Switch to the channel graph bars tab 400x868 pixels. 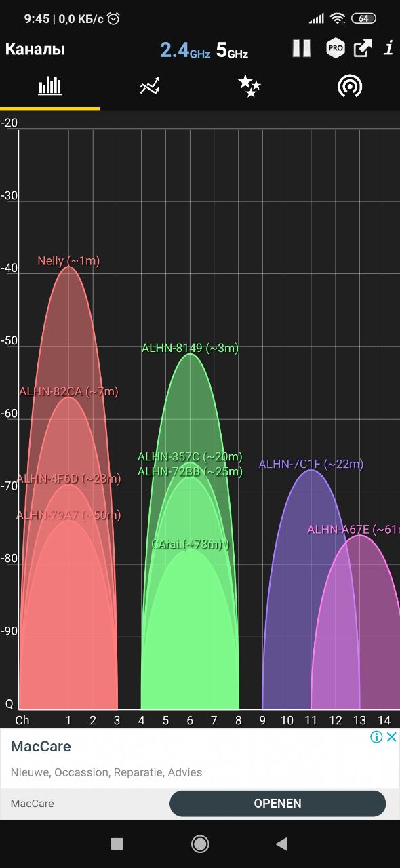[x=50, y=86]
